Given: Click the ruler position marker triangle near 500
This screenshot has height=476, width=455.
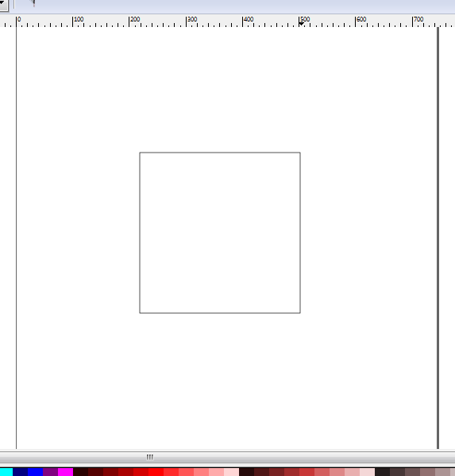Looking at the screenshot, I should [301, 24].
